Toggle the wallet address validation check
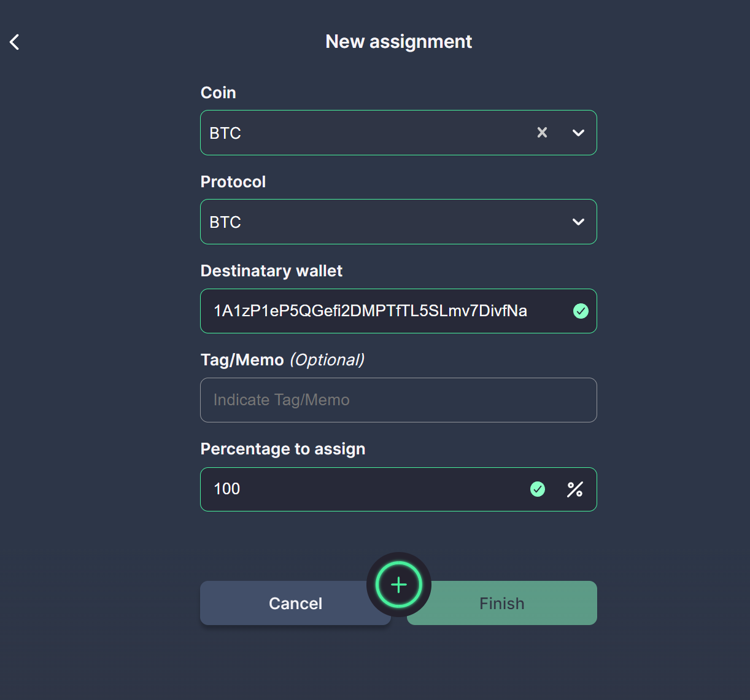The height and width of the screenshot is (700, 750). (581, 311)
